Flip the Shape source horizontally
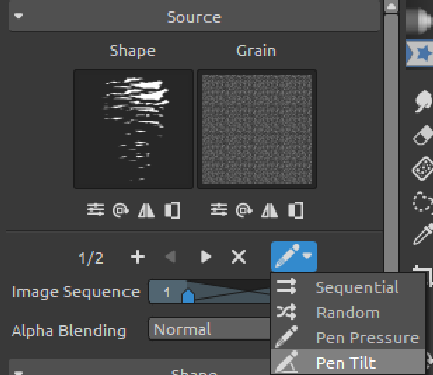This screenshot has width=433, height=375. click(146, 210)
